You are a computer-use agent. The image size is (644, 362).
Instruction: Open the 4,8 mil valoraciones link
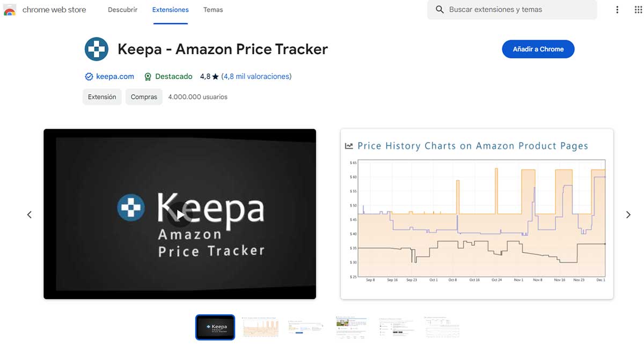[257, 77]
